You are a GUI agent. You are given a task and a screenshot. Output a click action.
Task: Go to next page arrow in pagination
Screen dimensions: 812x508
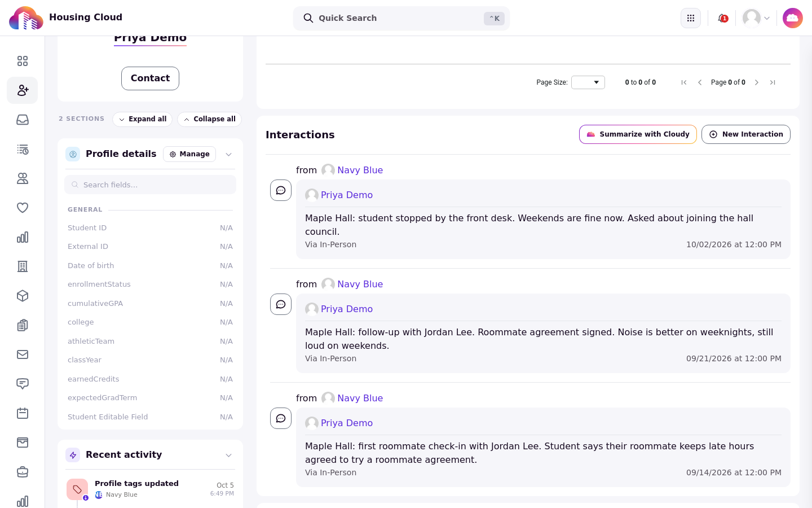(757, 82)
